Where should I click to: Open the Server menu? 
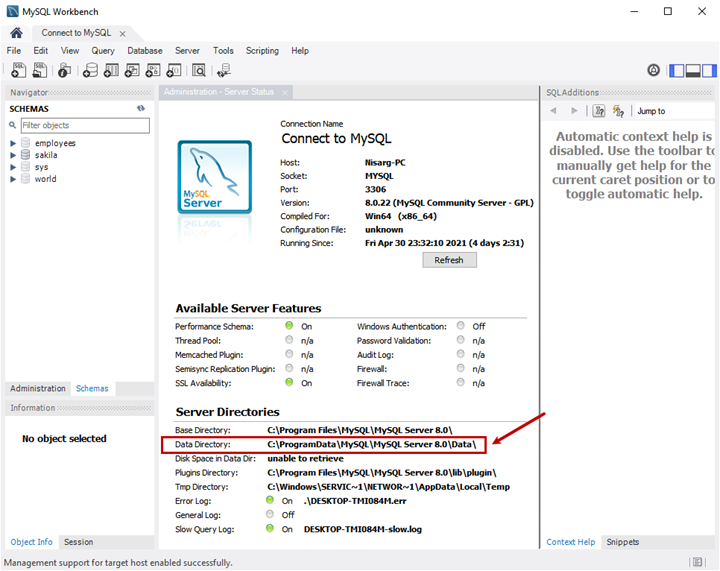click(x=187, y=50)
